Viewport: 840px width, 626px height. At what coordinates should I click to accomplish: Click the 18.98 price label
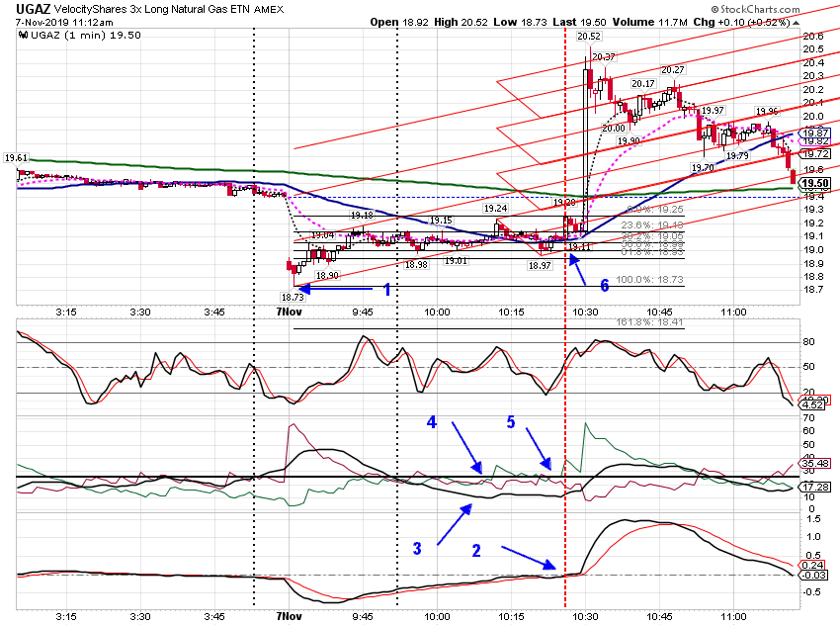[416, 265]
